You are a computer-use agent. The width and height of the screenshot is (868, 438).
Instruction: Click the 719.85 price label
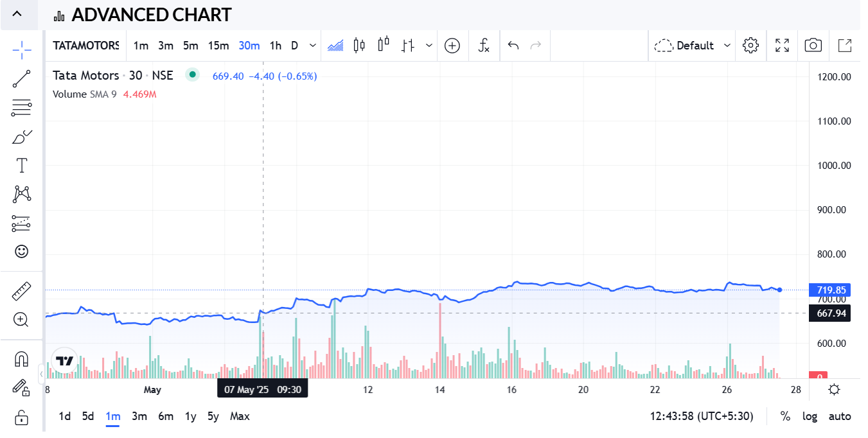pyautogui.click(x=830, y=290)
